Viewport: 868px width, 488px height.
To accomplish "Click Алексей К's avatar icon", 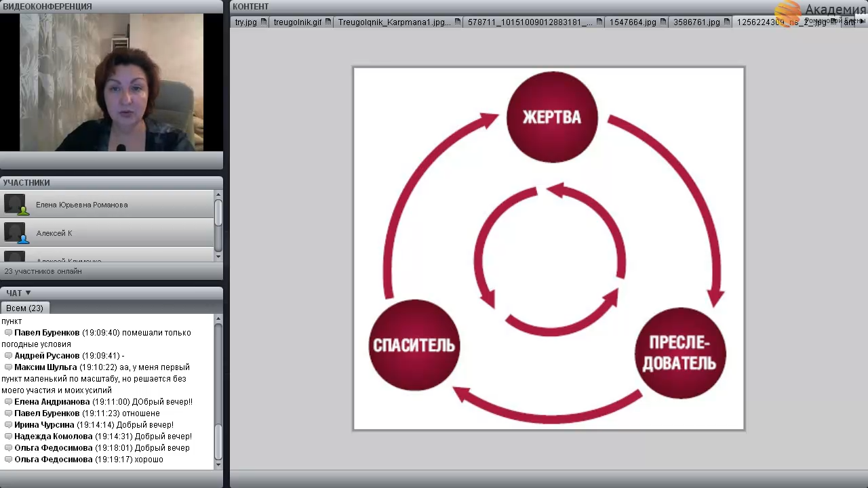I will point(16,233).
